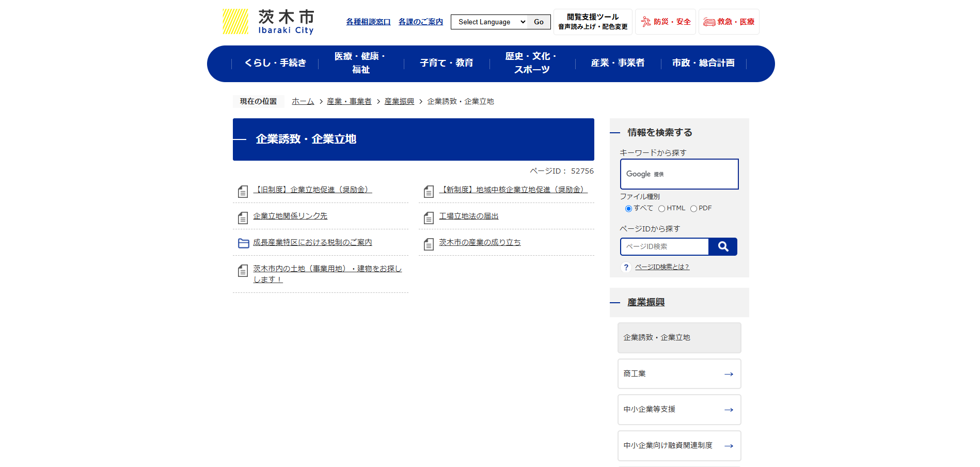The height and width of the screenshot is (467, 980).
Task: Focus the ページID検索 input field
Action: pos(665,247)
